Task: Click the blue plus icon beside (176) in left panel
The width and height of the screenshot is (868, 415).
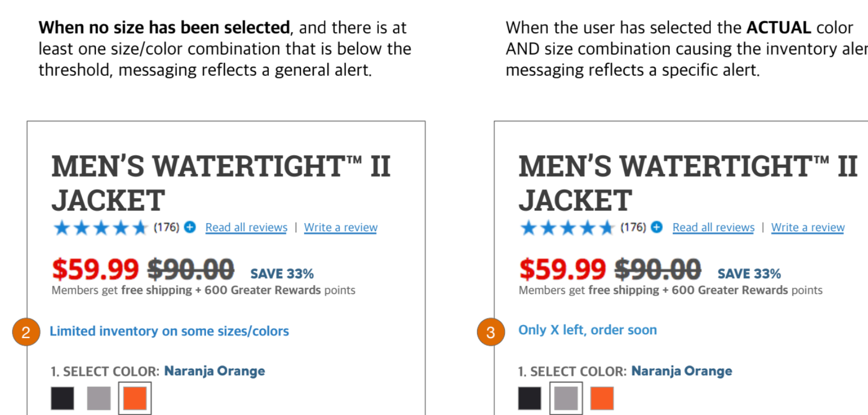Action: coord(190,227)
